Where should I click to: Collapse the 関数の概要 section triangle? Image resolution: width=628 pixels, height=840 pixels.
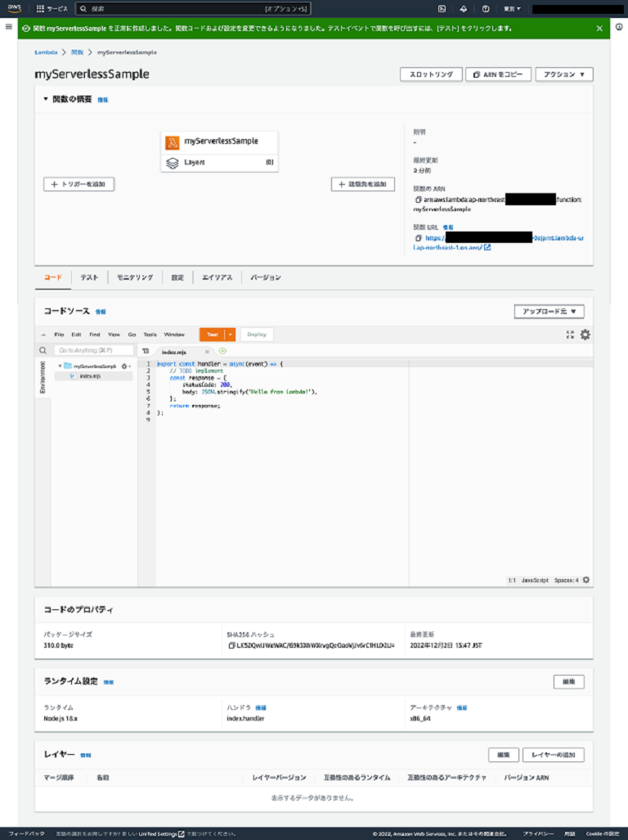tap(46, 99)
